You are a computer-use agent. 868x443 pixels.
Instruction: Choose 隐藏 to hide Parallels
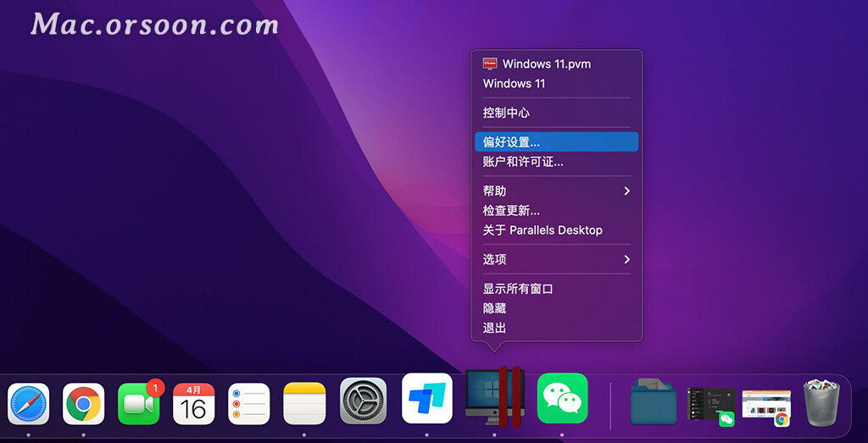556,308
